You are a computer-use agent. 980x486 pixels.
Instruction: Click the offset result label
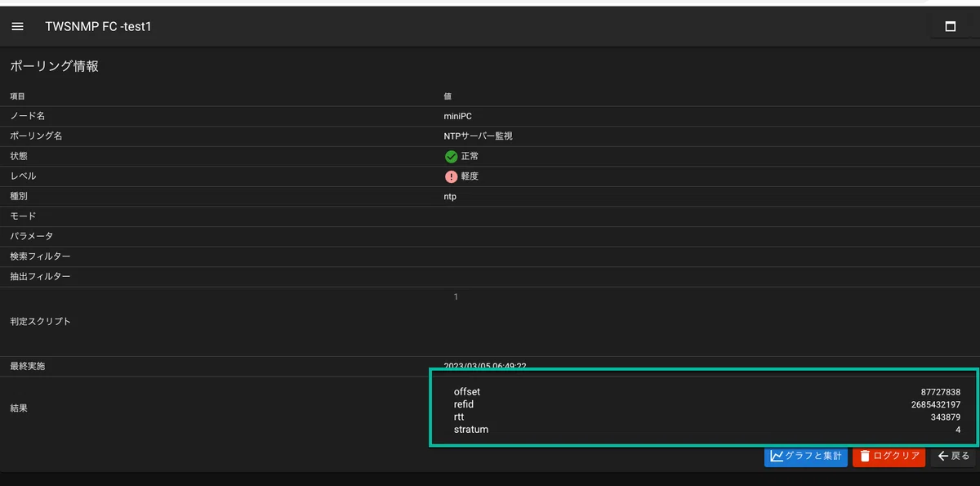point(467,392)
